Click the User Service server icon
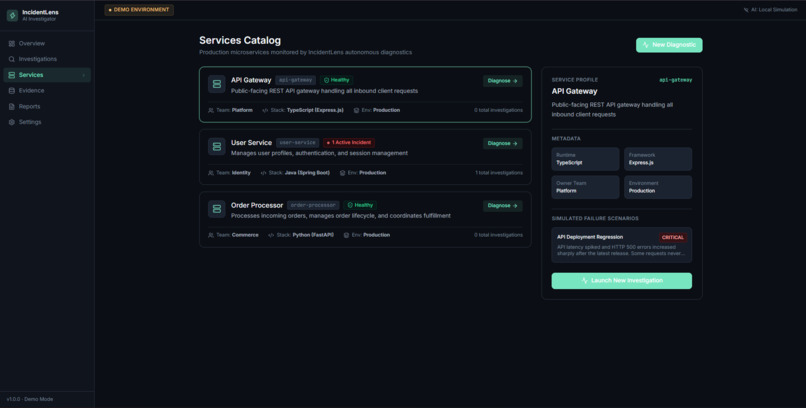806x408 pixels. coord(216,146)
